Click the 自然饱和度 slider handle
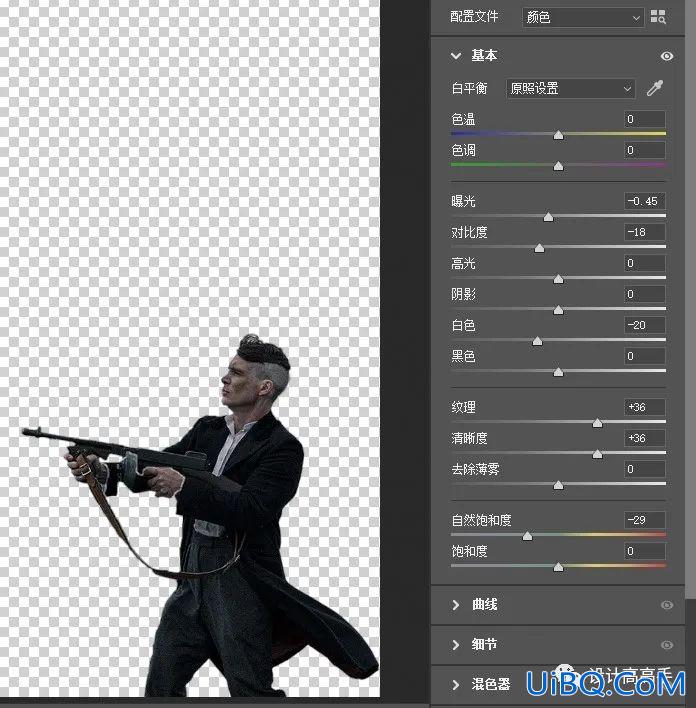The width and height of the screenshot is (696, 708). point(527,536)
